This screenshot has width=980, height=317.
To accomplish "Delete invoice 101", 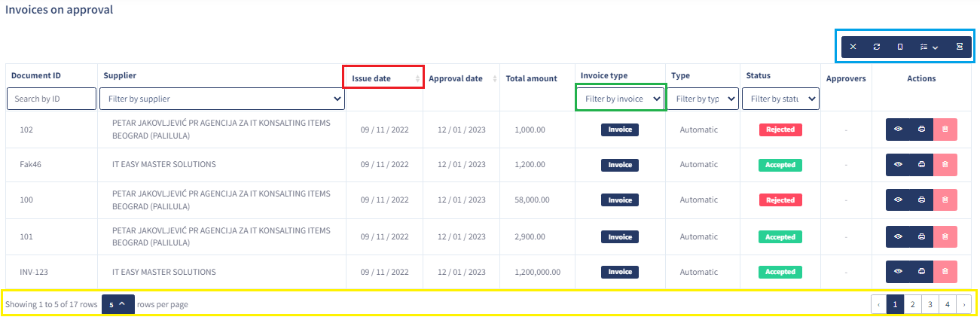I will (x=945, y=236).
